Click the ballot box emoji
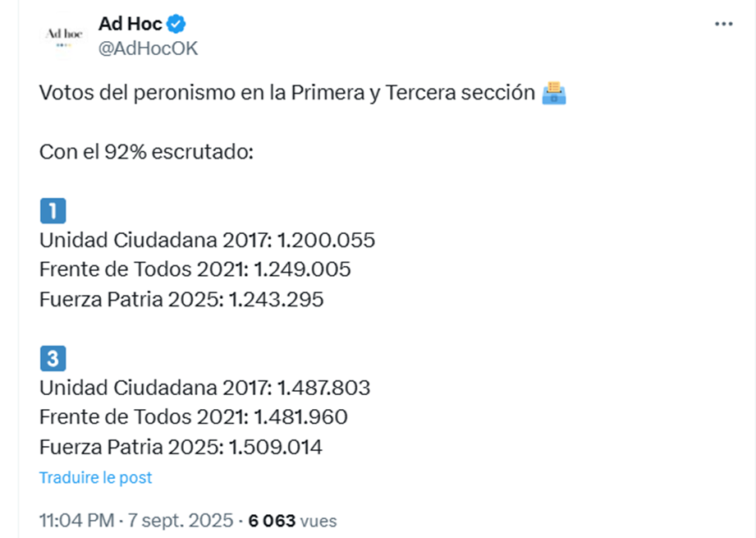 pyautogui.click(x=554, y=93)
